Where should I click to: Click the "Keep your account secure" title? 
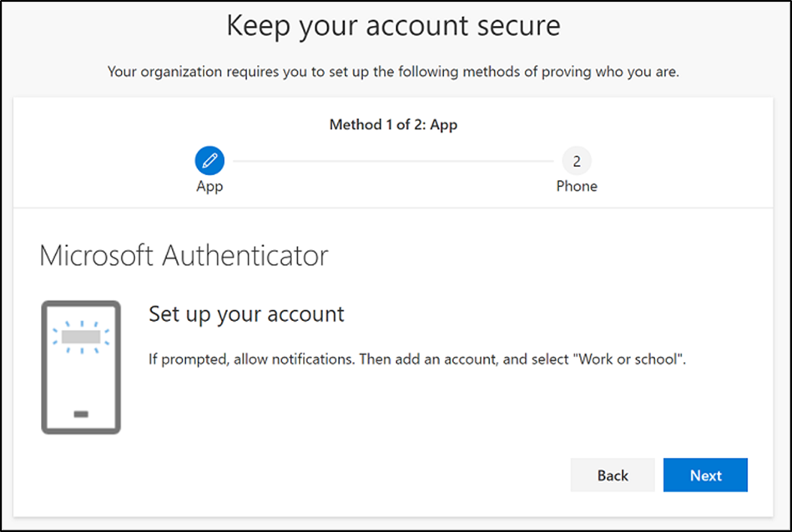click(393, 26)
